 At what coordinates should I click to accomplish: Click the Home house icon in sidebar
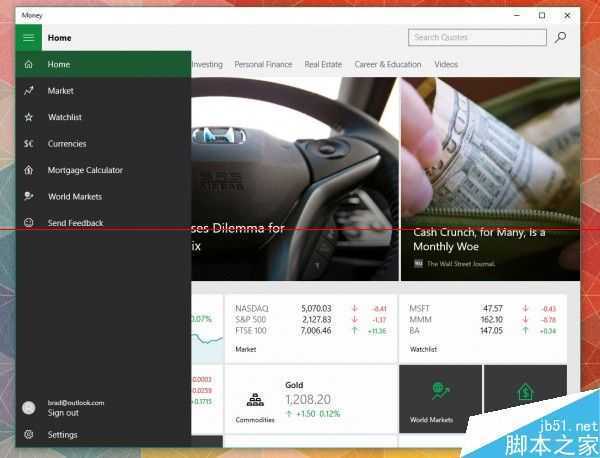[x=29, y=64]
